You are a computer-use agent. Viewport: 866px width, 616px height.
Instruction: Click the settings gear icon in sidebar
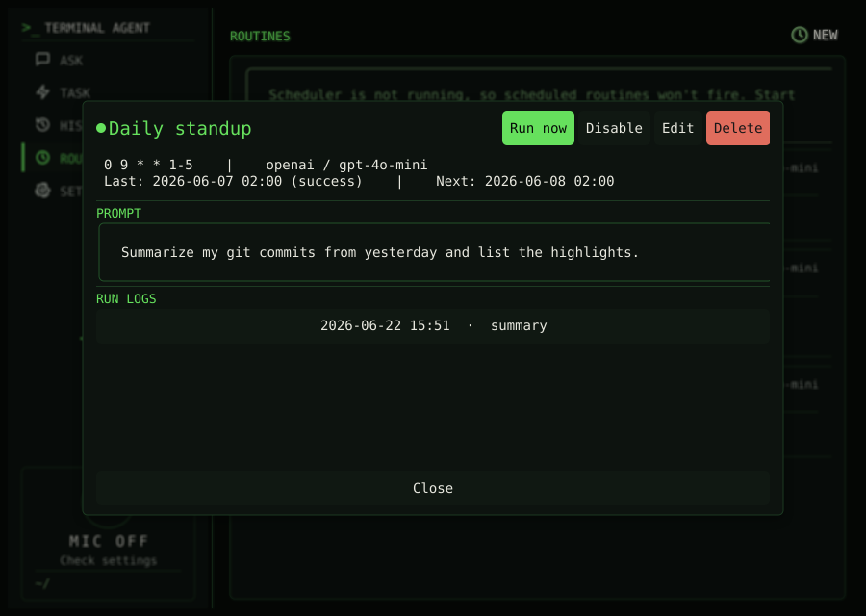[x=42, y=191]
